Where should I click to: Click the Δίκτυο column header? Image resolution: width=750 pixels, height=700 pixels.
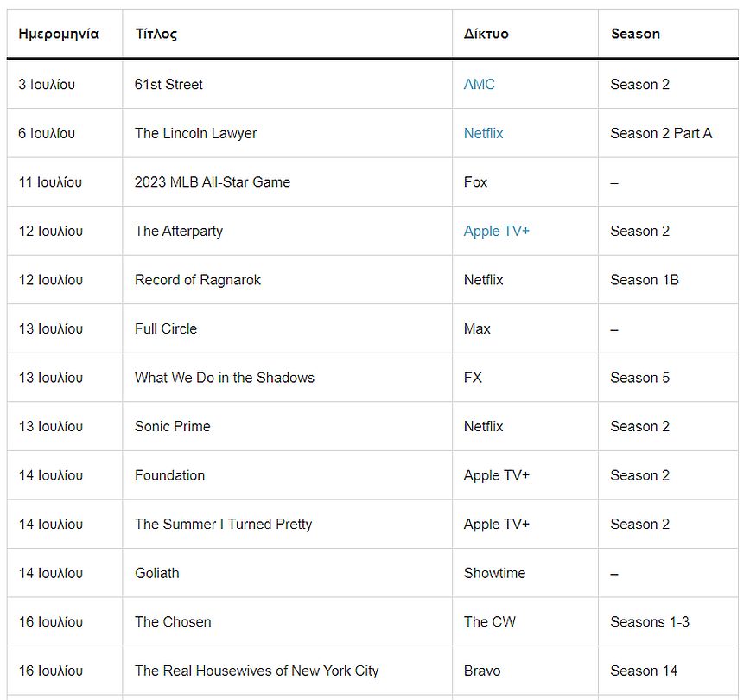486,34
